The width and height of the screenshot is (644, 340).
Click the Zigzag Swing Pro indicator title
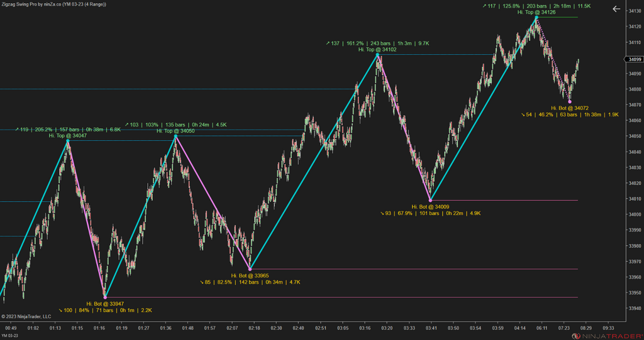pos(53,4)
